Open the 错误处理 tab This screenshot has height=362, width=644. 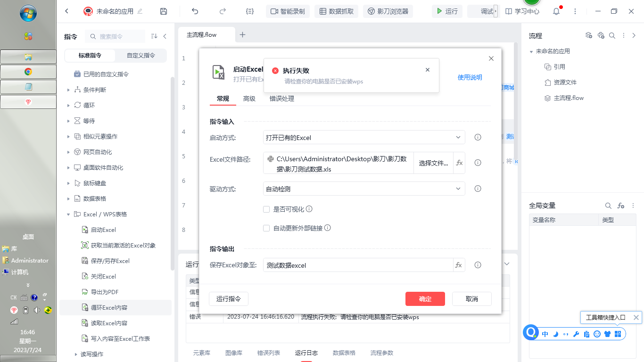click(282, 99)
